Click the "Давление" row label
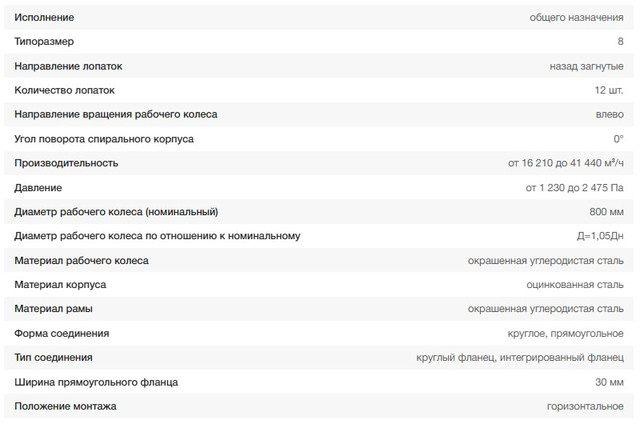This screenshot has height=428, width=640. (38, 187)
